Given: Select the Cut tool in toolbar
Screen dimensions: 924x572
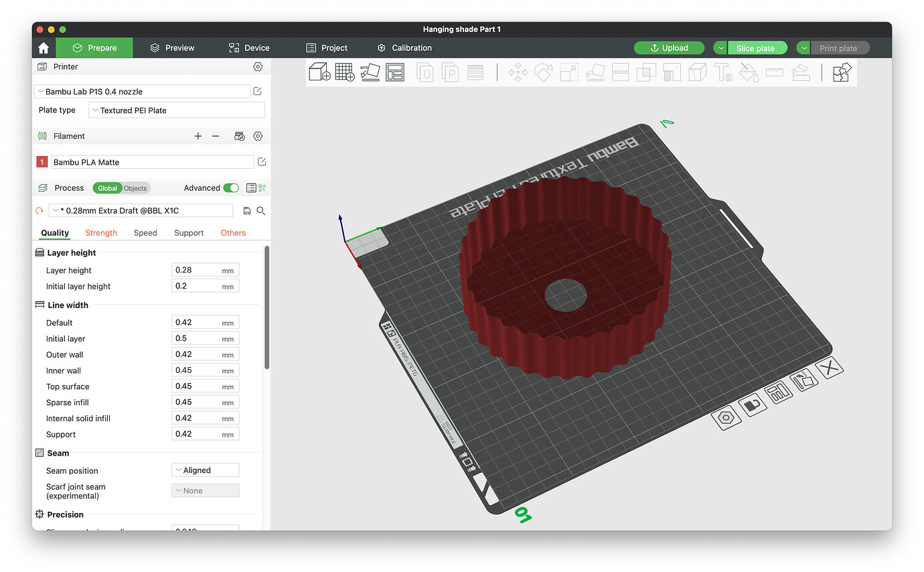Looking at the screenshot, I should pyautogui.click(x=621, y=72).
